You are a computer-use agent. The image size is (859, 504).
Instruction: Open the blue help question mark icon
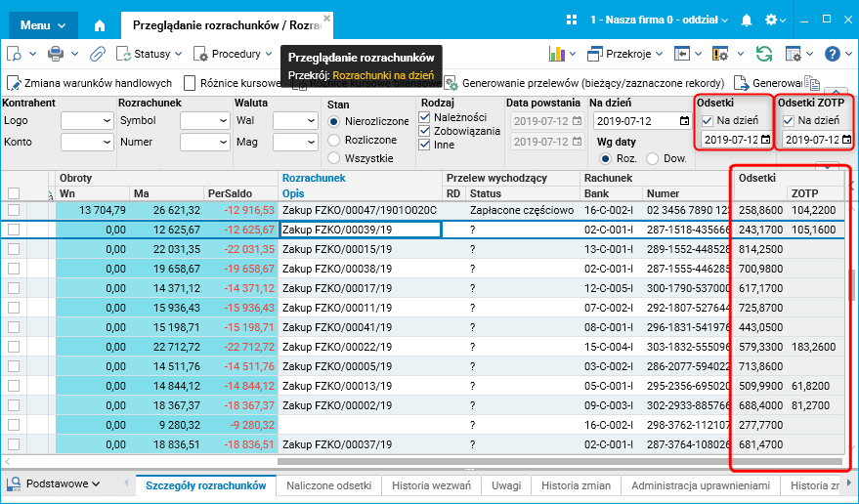(832, 54)
